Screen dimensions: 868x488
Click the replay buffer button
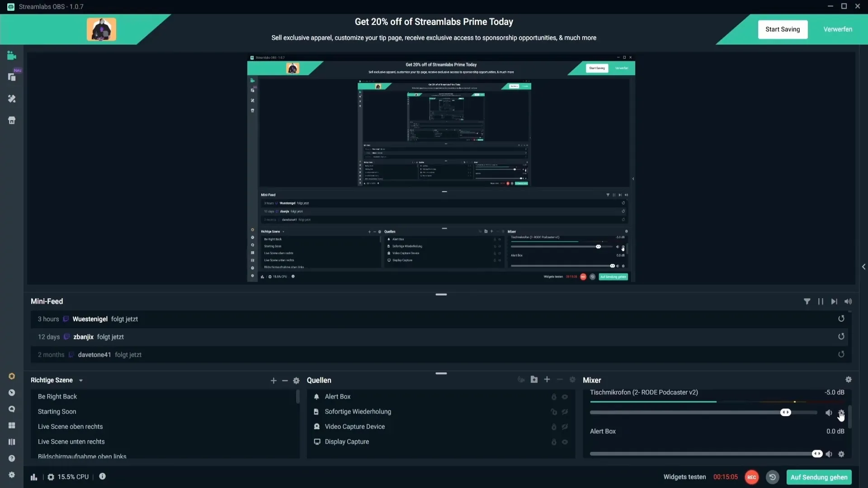[773, 477]
